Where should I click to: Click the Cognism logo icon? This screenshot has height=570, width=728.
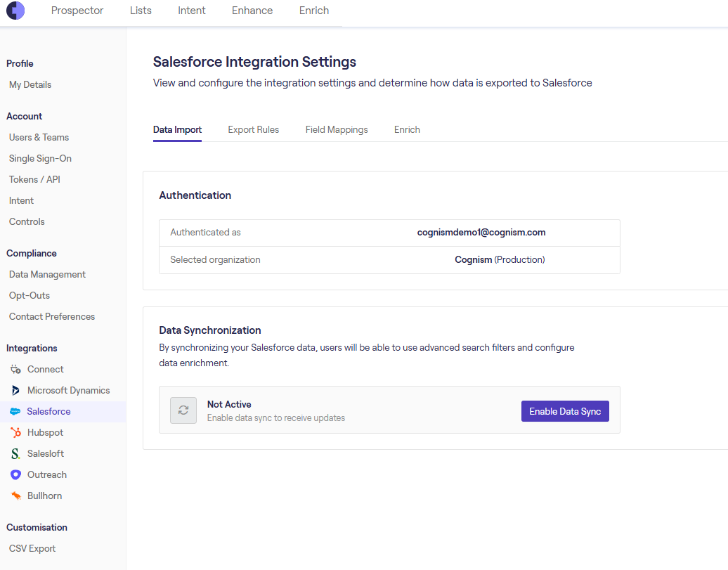point(15,11)
